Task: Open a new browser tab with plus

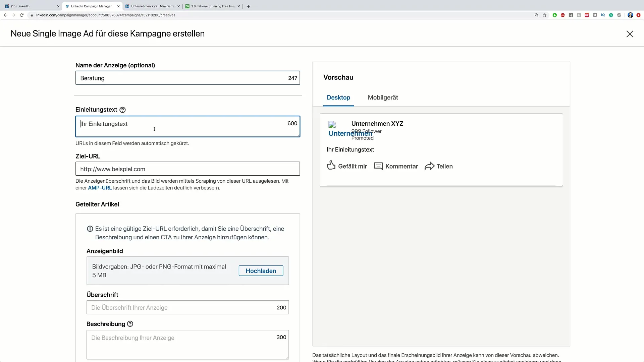Action: pyautogui.click(x=248, y=6)
